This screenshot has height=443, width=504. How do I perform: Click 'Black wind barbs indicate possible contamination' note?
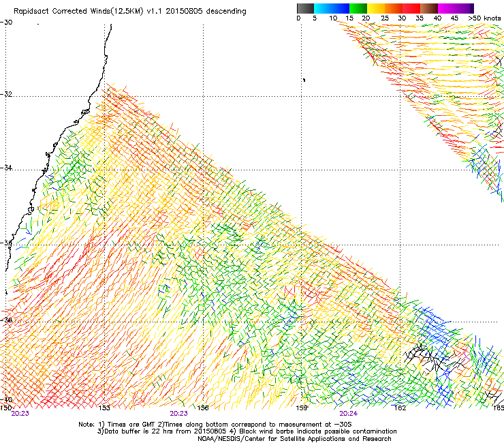pos(318,431)
